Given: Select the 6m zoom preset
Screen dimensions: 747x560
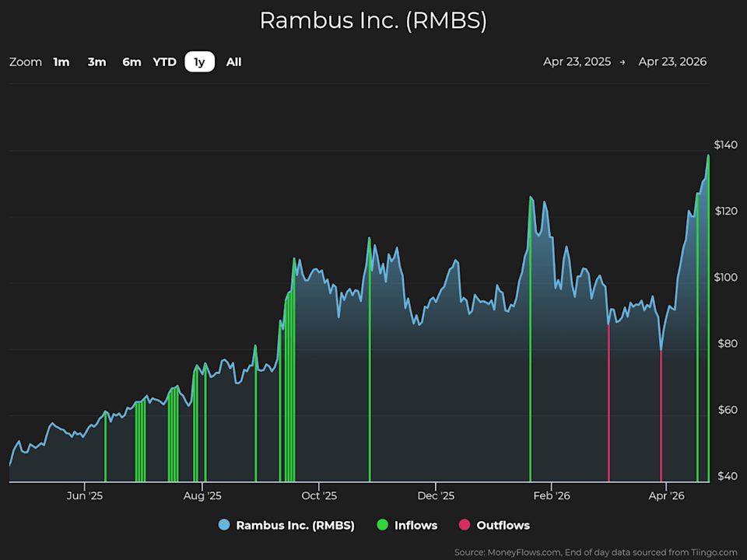Looking at the screenshot, I should pyautogui.click(x=132, y=61).
